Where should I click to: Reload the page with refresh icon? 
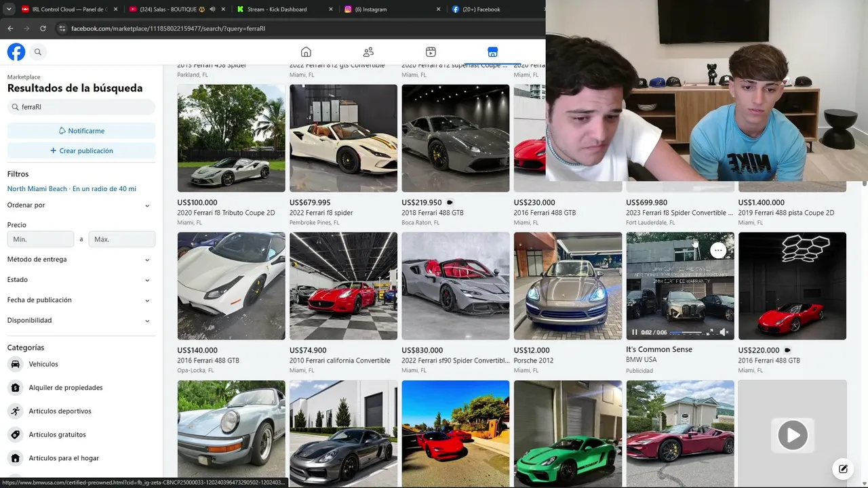click(x=43, y=28)
